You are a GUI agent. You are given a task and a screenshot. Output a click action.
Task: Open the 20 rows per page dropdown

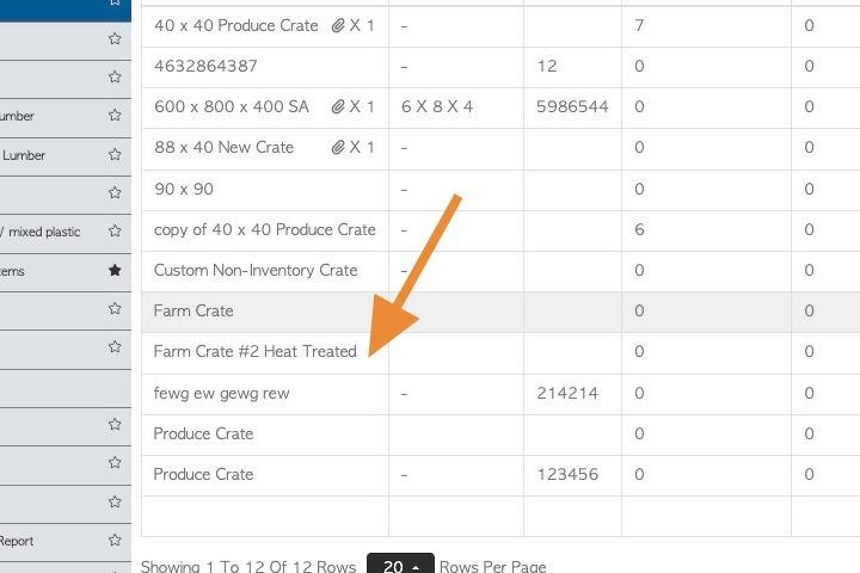[400, 564]
